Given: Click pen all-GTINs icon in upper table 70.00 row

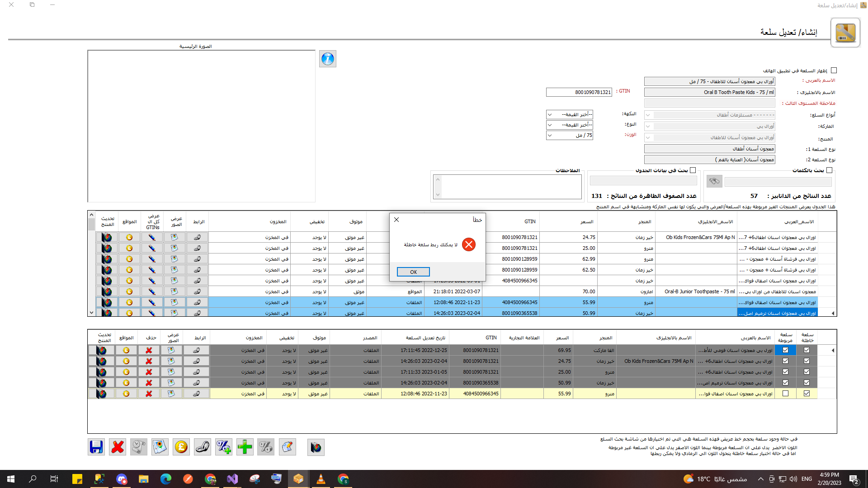Looking at the screenshot, I should click(152, 291).
